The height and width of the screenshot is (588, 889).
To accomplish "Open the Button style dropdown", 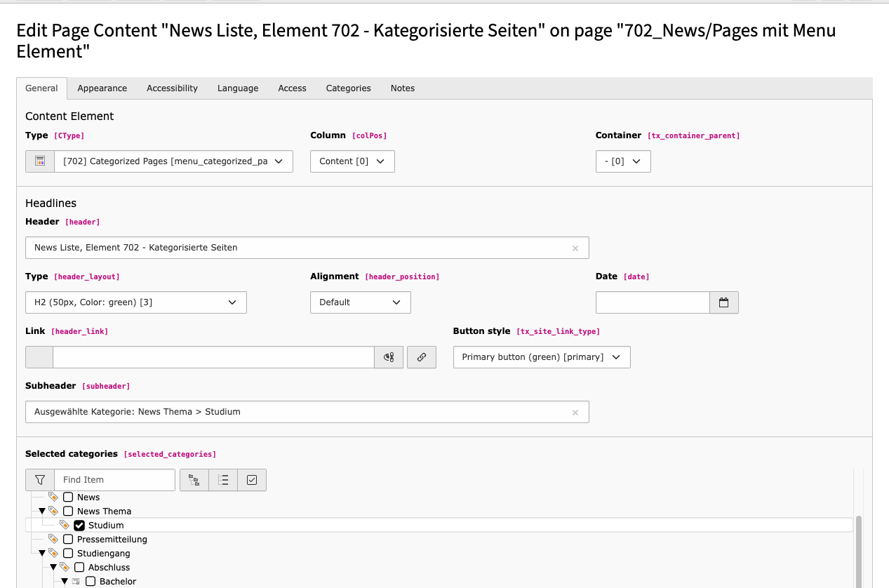I will tap(541, 357).
